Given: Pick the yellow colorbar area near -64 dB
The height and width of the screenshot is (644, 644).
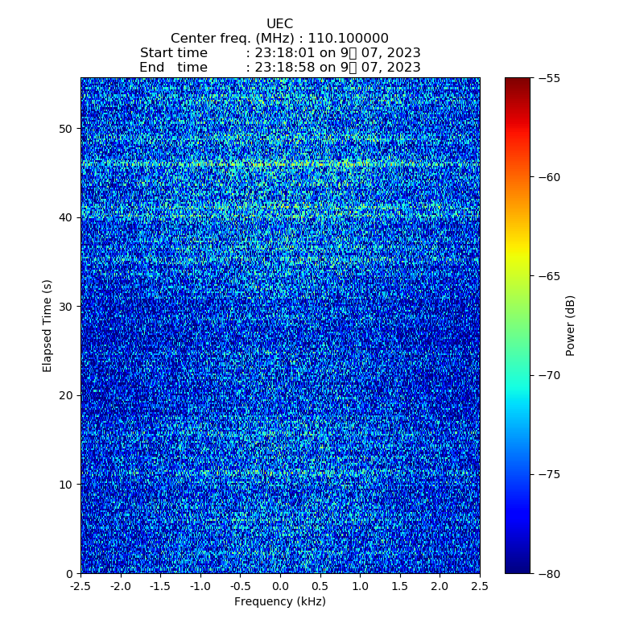Looking at the screenshot, I should coord(518,256).
